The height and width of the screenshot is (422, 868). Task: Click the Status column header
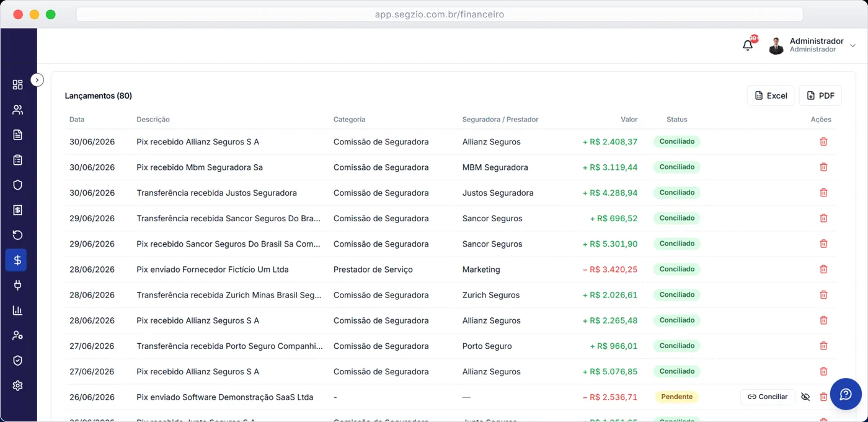(x=677, y=119)
